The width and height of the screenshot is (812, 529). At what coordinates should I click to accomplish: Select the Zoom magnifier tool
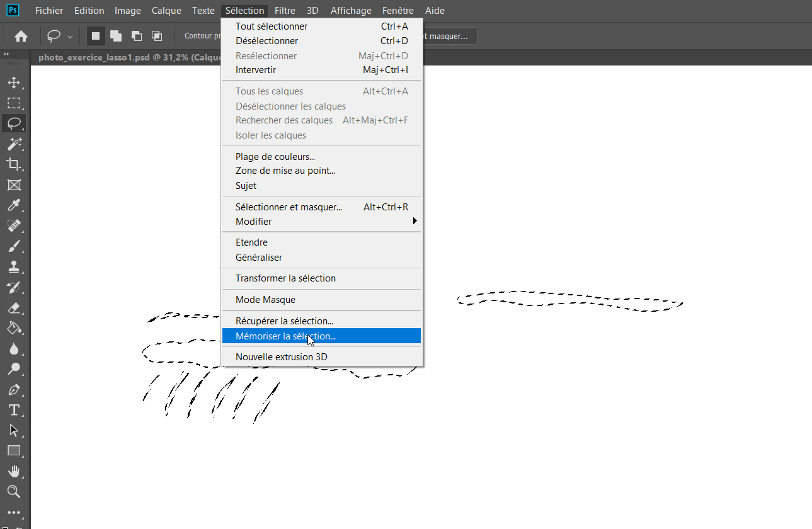click(x=14, y=491)
